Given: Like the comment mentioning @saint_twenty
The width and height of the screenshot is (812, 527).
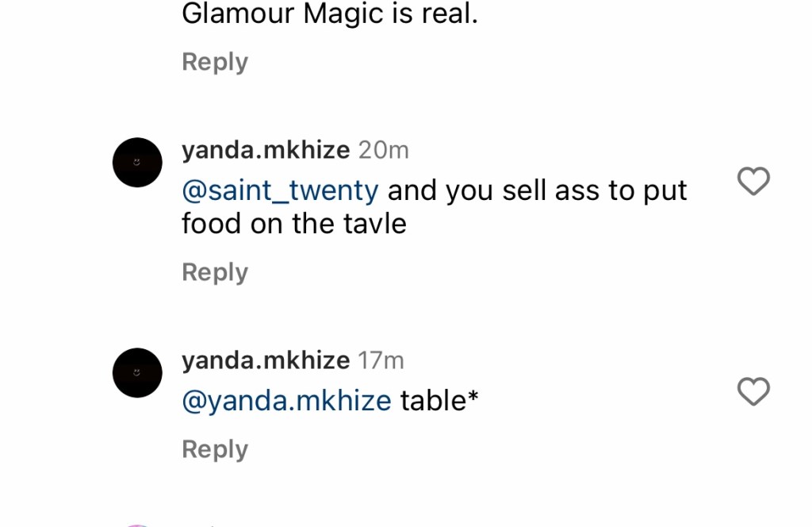Looking at the screenshot, I should 753,182.
